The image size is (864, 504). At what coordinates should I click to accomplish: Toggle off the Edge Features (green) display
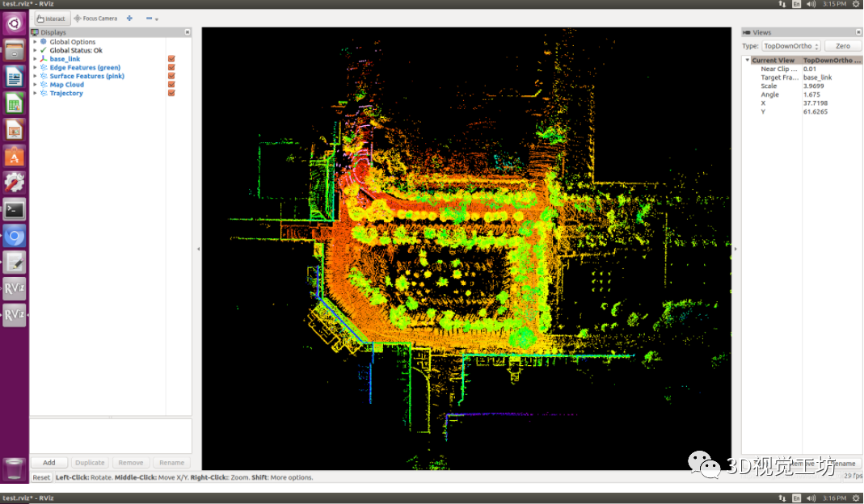(x=171, y=67)
